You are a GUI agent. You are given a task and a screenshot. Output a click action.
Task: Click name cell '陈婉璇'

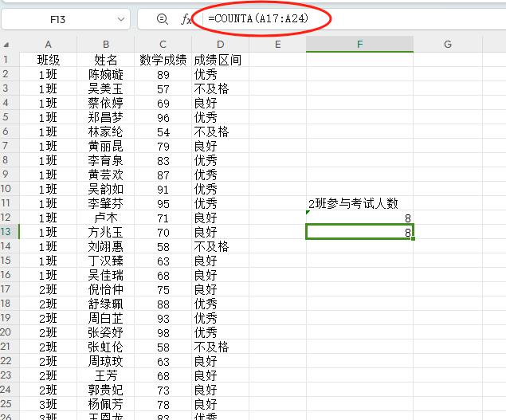(105, 74)
